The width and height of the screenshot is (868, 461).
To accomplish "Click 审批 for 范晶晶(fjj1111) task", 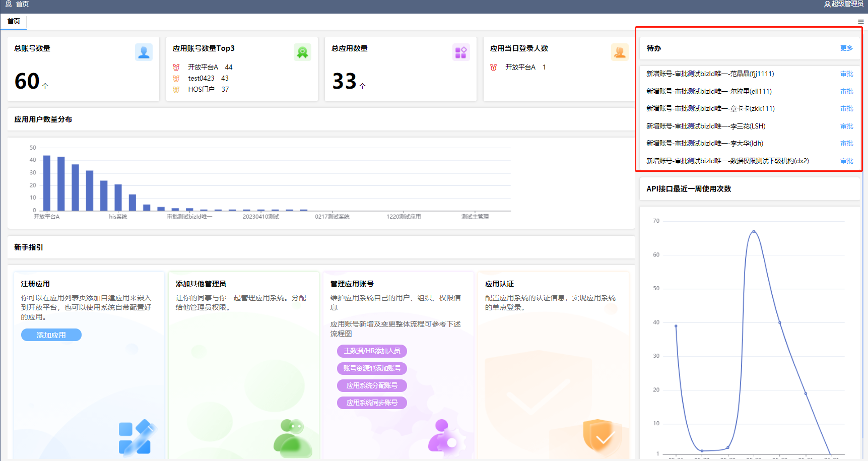I will [x=847, y=74].
